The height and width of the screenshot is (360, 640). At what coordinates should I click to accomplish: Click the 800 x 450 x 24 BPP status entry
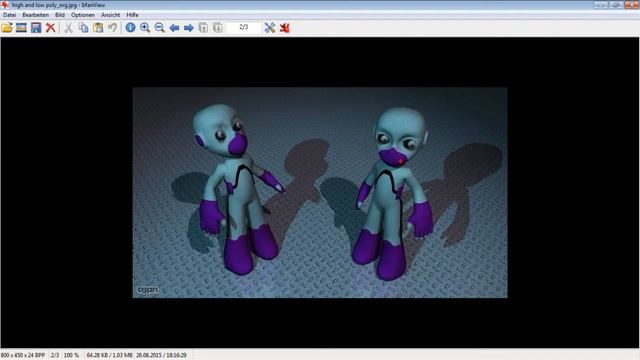23,356
